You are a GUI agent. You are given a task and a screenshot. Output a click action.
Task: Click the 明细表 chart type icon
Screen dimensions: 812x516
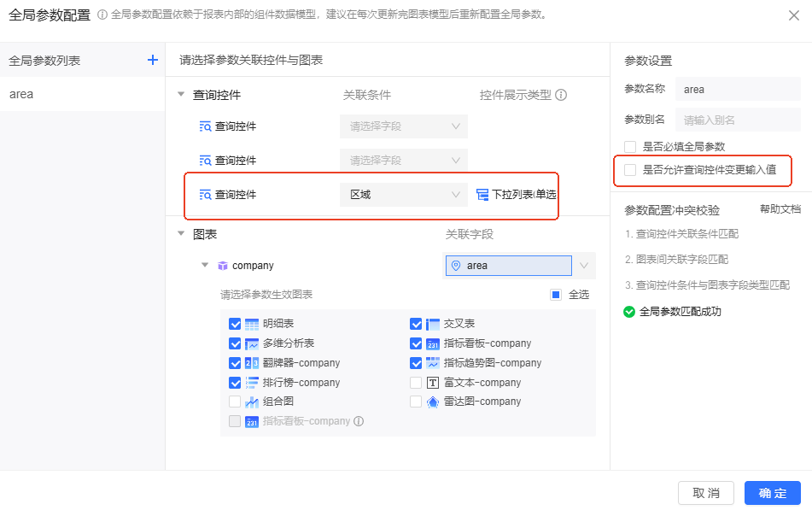(x=252, y=325)
